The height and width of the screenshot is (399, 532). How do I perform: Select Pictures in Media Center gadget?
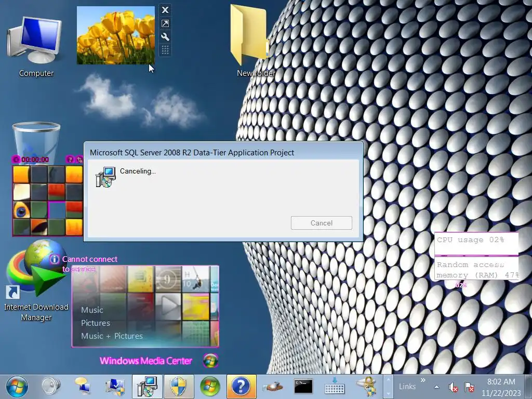click(96, 323)
